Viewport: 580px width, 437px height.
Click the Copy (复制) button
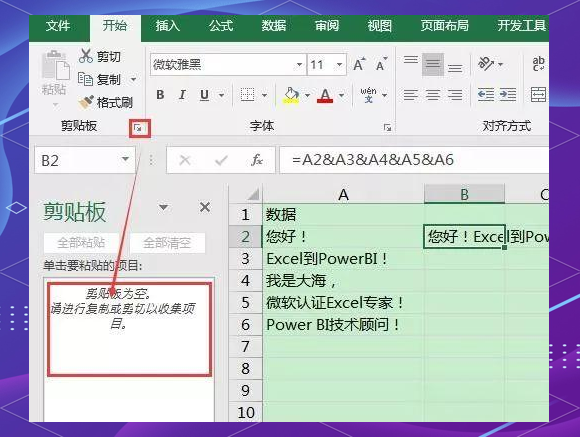point(100,79)
